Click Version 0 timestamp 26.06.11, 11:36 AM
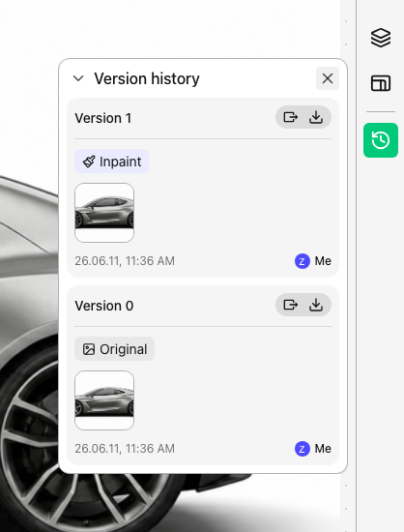 tap(125, 449)
